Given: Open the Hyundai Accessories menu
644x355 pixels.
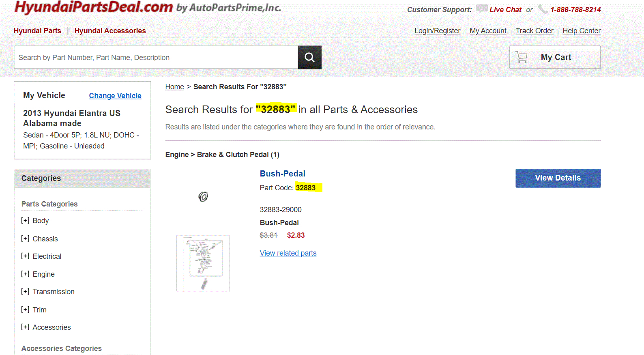Looking at the screenshot, I should [x=110, y=31].
